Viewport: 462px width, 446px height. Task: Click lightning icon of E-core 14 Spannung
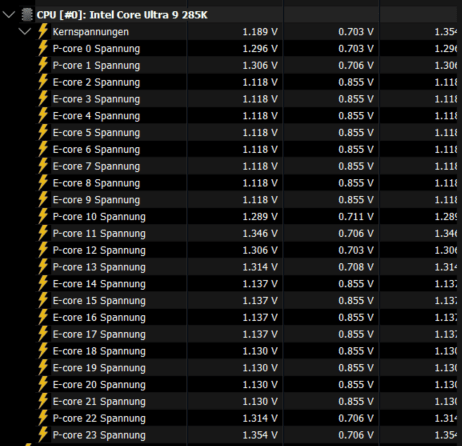pyautogui.click(x=43, y=283)
